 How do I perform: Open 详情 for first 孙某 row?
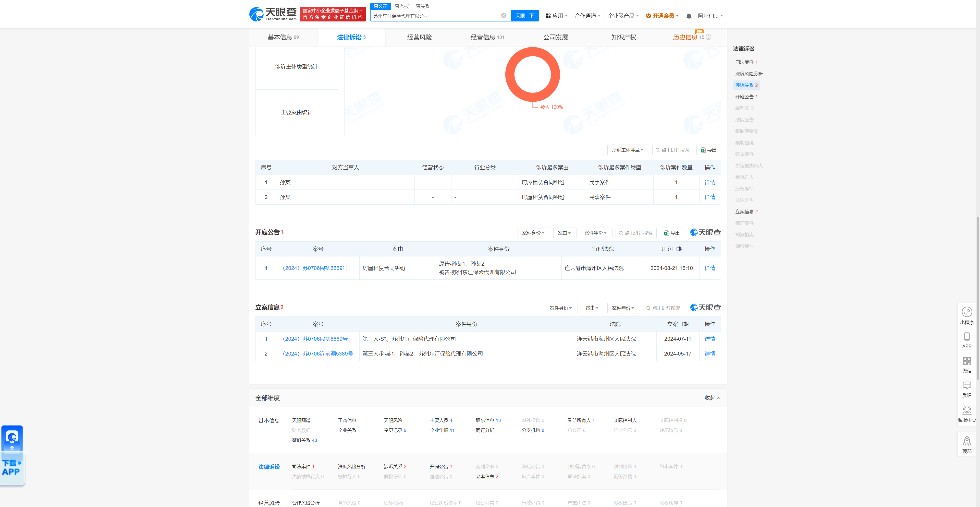[709, 182]
